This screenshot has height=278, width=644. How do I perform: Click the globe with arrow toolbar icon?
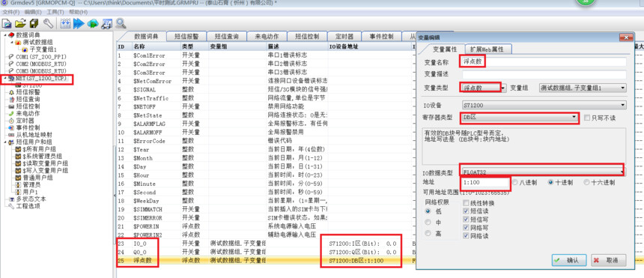click(92, 24)
